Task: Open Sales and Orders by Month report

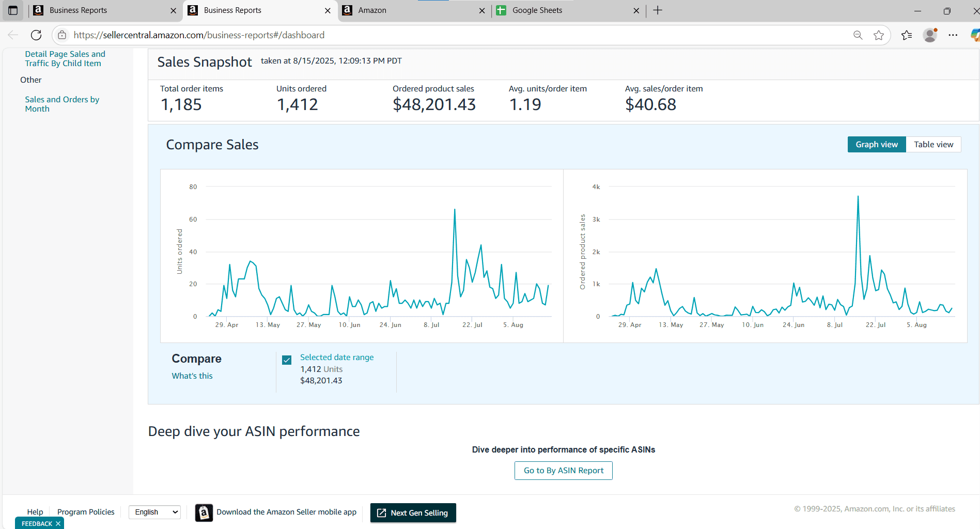Action: point(62,104)
